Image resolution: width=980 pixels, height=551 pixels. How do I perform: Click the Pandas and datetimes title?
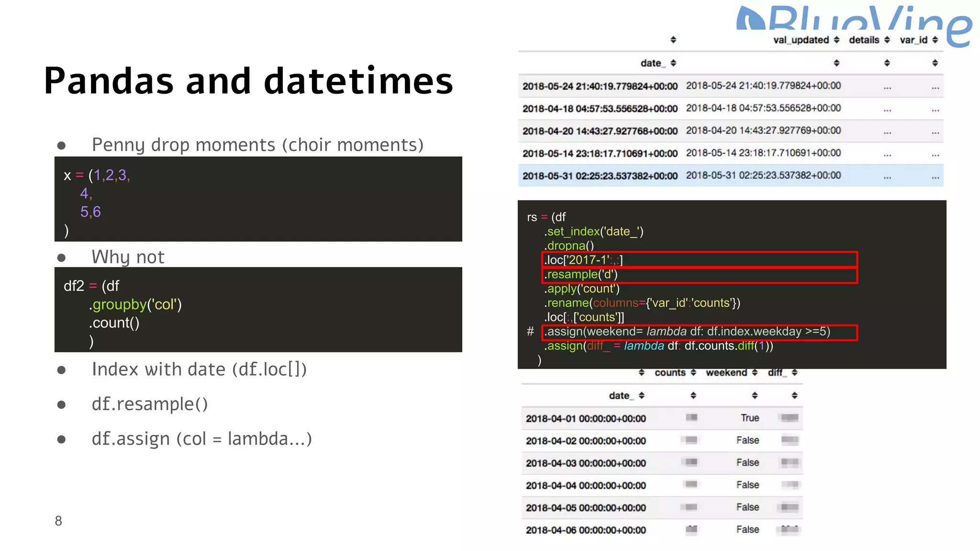pos(248,80)
